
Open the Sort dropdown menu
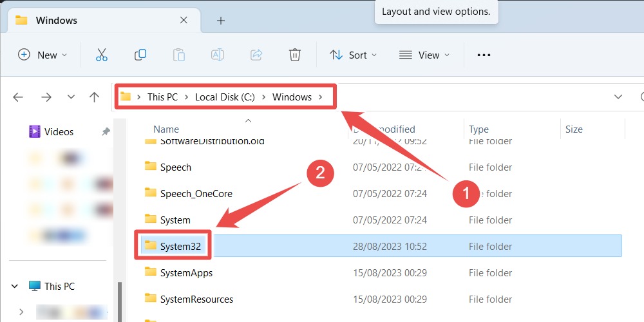pos(353,55)
